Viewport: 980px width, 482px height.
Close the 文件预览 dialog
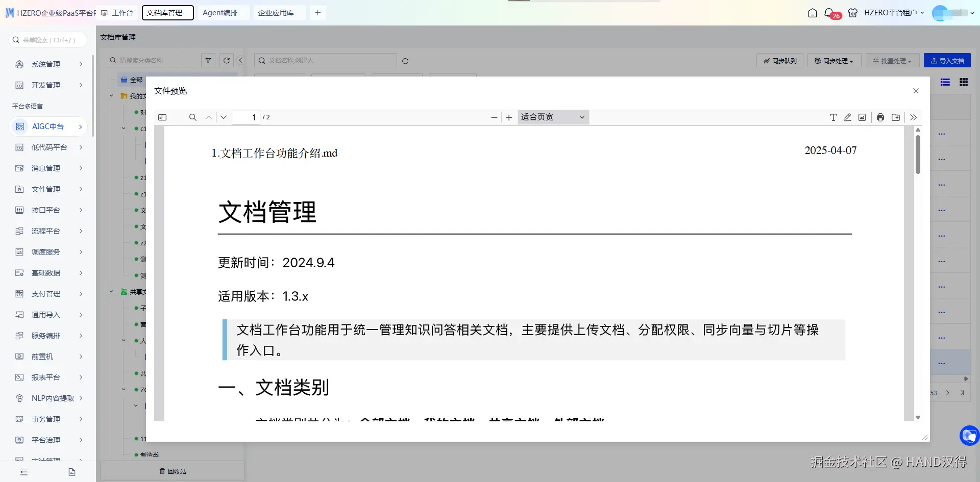(x=916, y=91)
